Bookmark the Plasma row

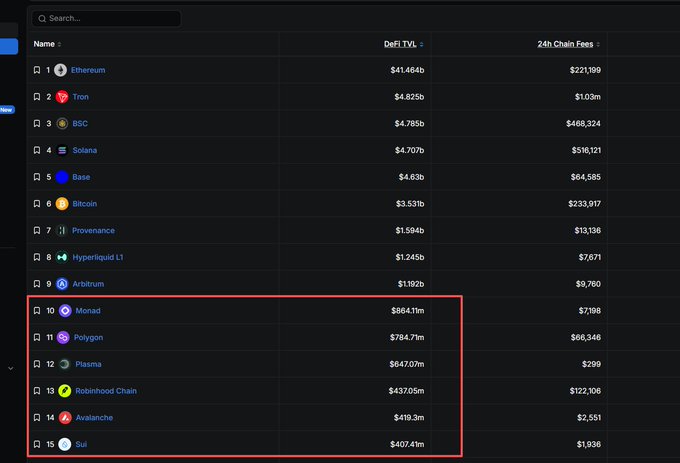pyautogui.click(x=37, y=364)
